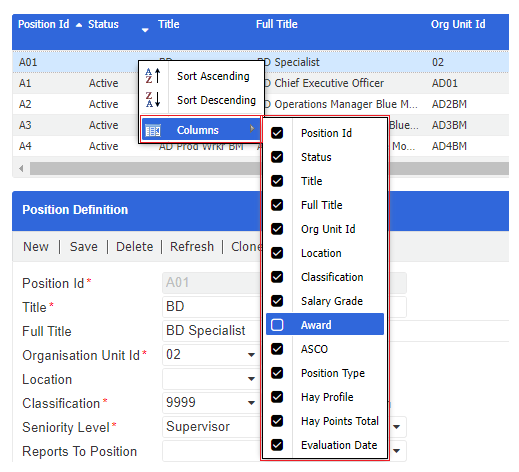Uncheck the Salary Grade column
The height and width of the screenshot is (472, 519).
(x=277, y=301)
